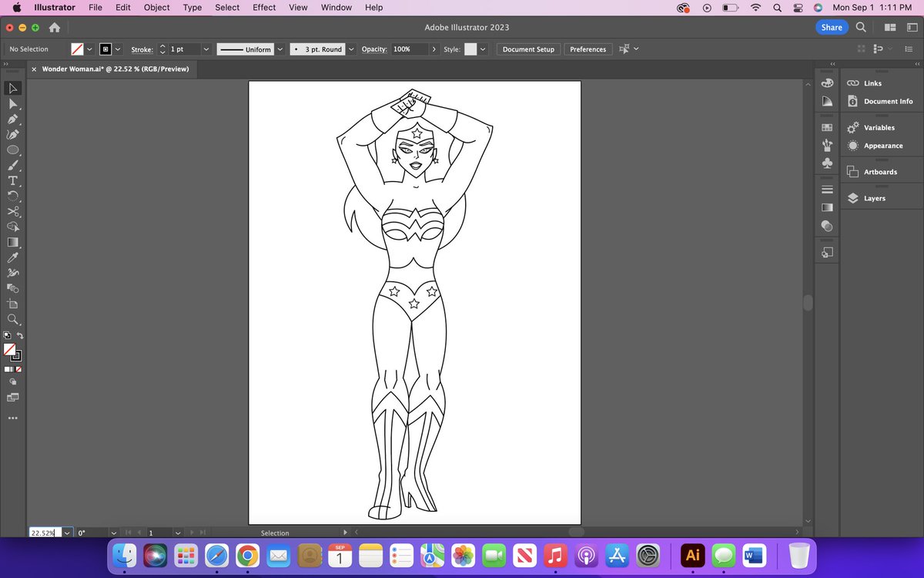Open the Transparency panel icon
The width and height of the screenshot is (924, 578).
(x=828, y=226)
